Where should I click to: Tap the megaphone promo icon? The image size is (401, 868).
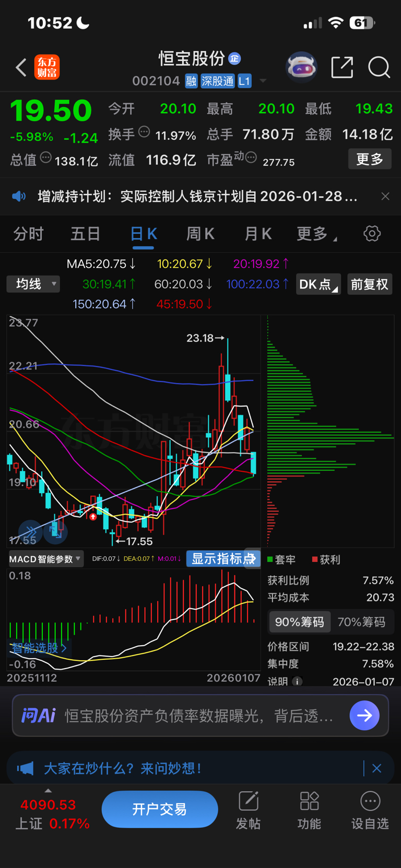click(25, 768)
